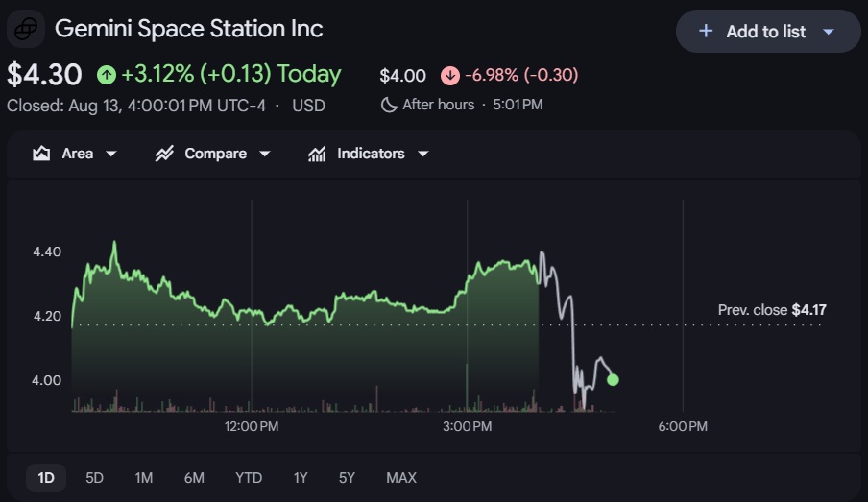Click the Gemini Space Station Inc title
The height and width of the screenshot is (502, 868).
[189, 29]
